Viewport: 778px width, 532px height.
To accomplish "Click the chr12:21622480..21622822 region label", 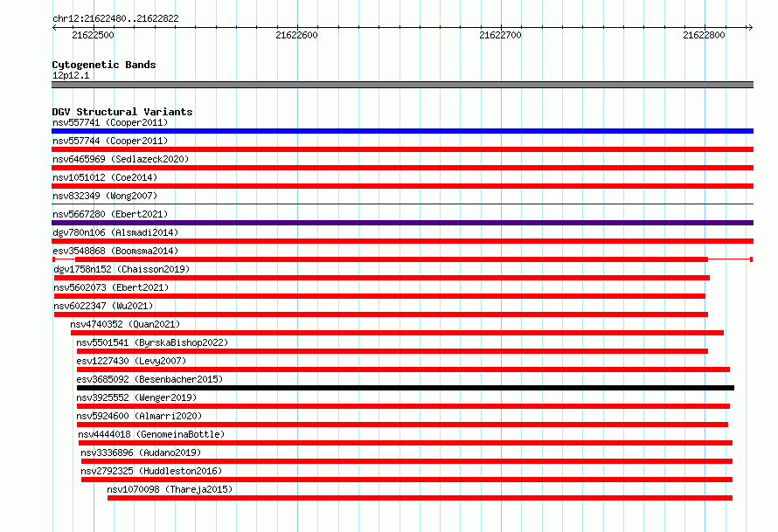I will (x=115, y=18).
